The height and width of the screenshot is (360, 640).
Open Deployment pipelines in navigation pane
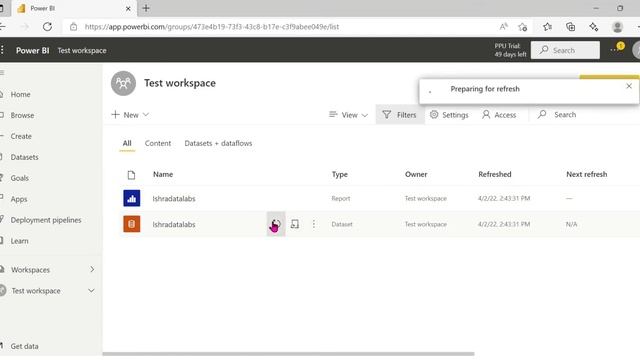click(x=46, y=220)
